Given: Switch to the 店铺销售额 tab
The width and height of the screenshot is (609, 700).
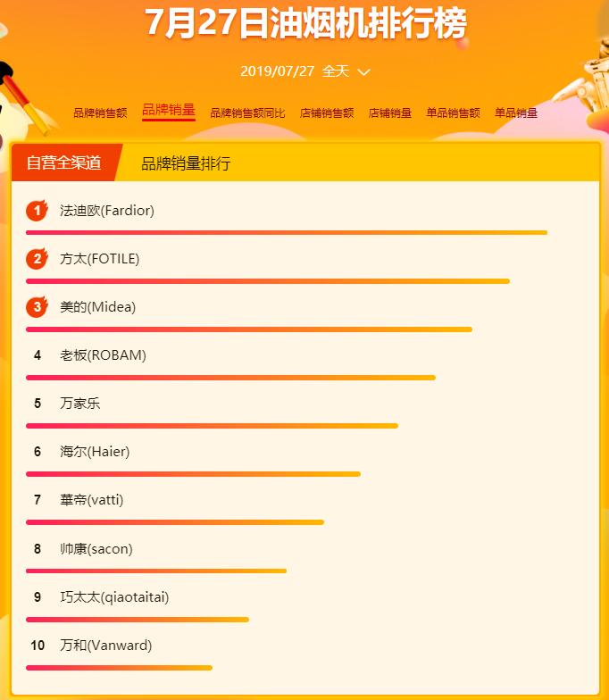Looking at the screenshot, I should click(x=327, y=113).
